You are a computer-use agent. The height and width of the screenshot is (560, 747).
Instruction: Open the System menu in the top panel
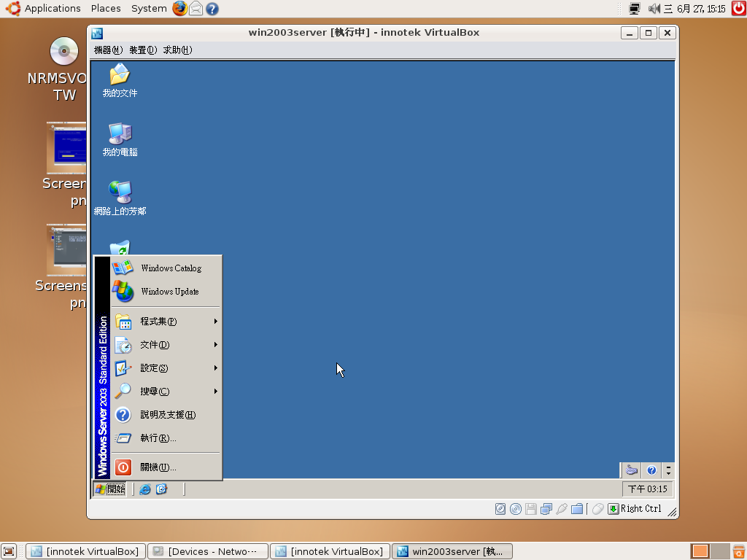click(x=149, y=9)
